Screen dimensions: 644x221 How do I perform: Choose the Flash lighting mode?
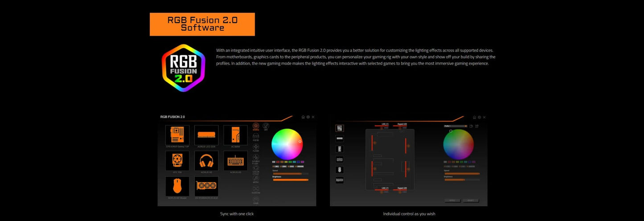(256, 148)
